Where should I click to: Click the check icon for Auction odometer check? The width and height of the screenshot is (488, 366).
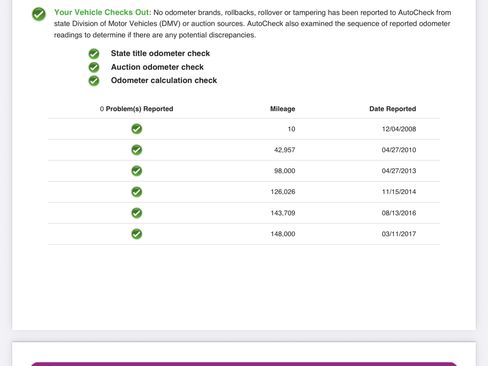94,67
